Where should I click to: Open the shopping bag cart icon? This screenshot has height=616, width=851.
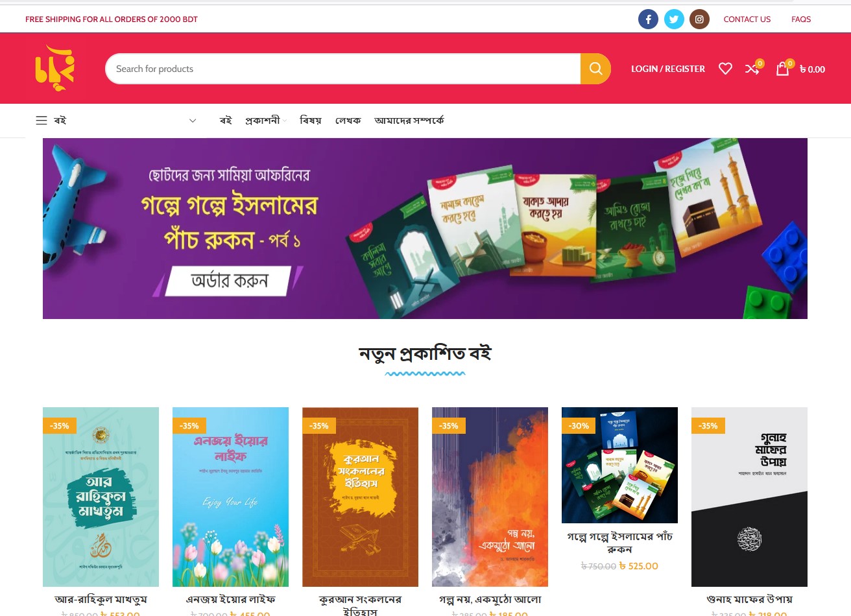[784, 68]
